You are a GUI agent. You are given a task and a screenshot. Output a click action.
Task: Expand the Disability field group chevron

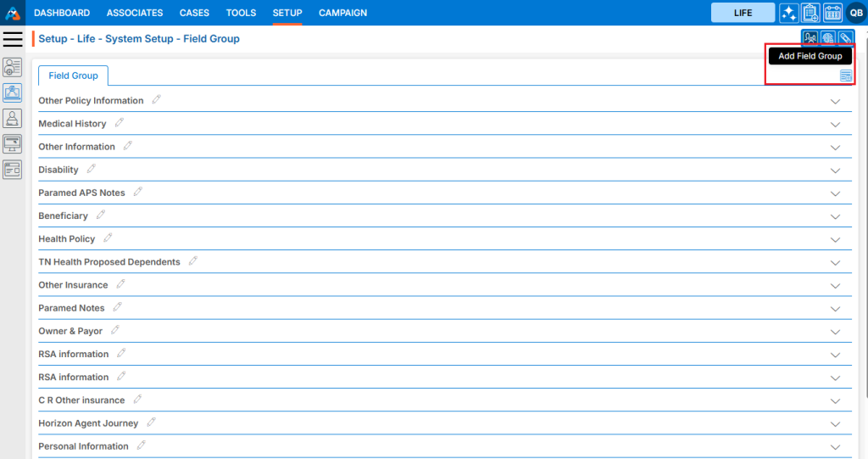tap(835, 171)
